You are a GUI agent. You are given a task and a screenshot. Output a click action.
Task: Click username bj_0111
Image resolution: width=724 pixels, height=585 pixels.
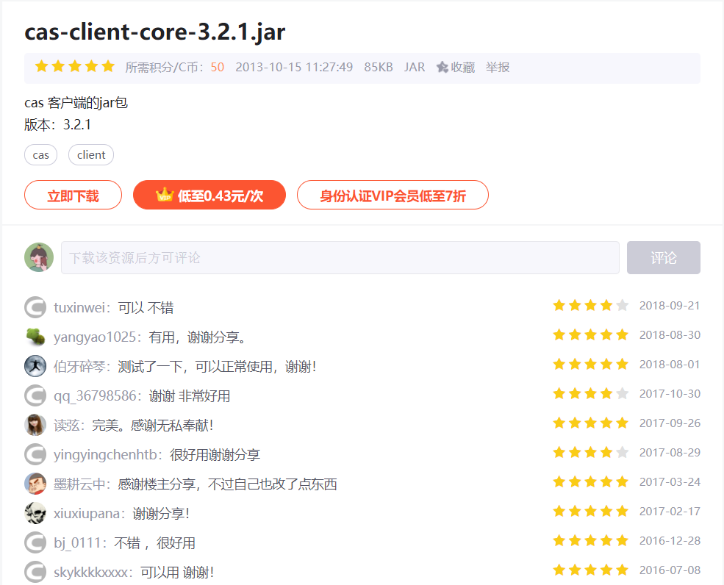coord(78,543)
